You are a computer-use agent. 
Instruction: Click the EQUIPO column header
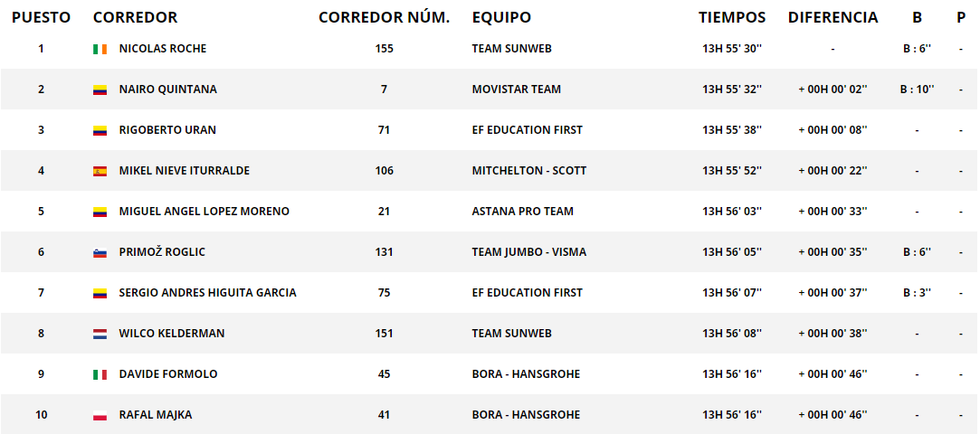click(501, 17)
